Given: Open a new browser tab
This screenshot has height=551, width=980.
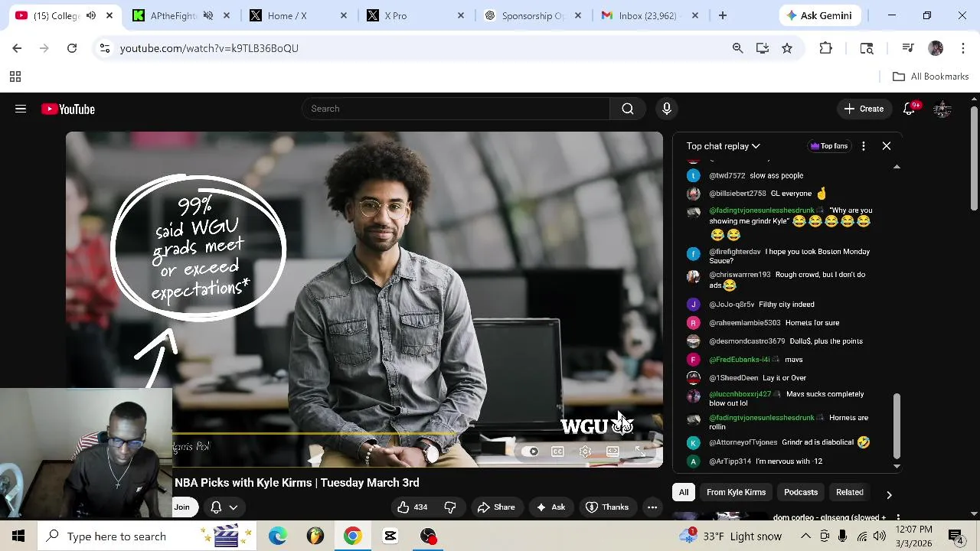Looking at the screenshot, I should point(723,15).
